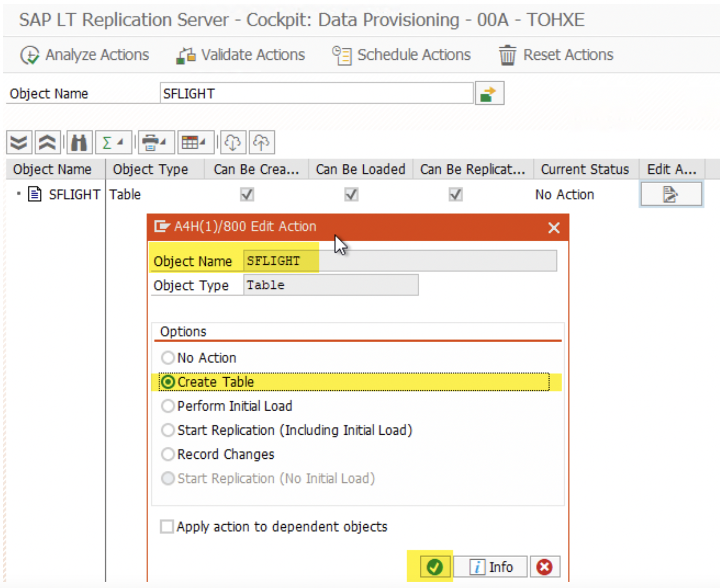Toggle the Can Be Replicated checkbox for SFLIGHT
720x588 pixels.
[455, 194]
